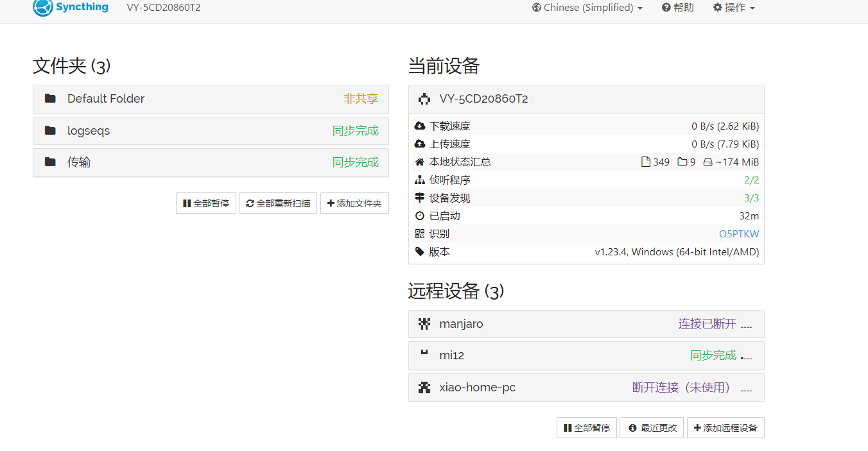
Task: Click the 非共享 status on Default Folder
Action: click(361, 99)
